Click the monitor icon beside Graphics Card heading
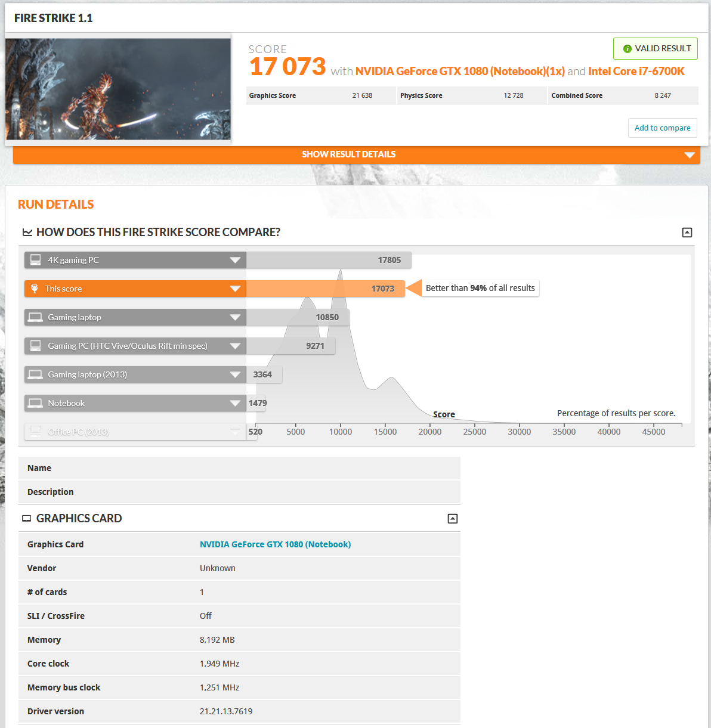Viewport: 711px width, 728px height. [x=26, y=519]
